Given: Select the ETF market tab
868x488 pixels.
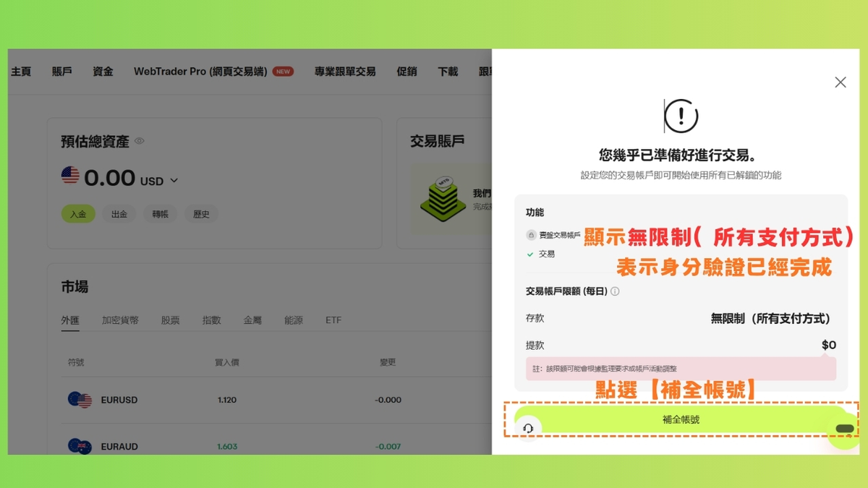Looking at the screenshot, I should coord(333,320).
